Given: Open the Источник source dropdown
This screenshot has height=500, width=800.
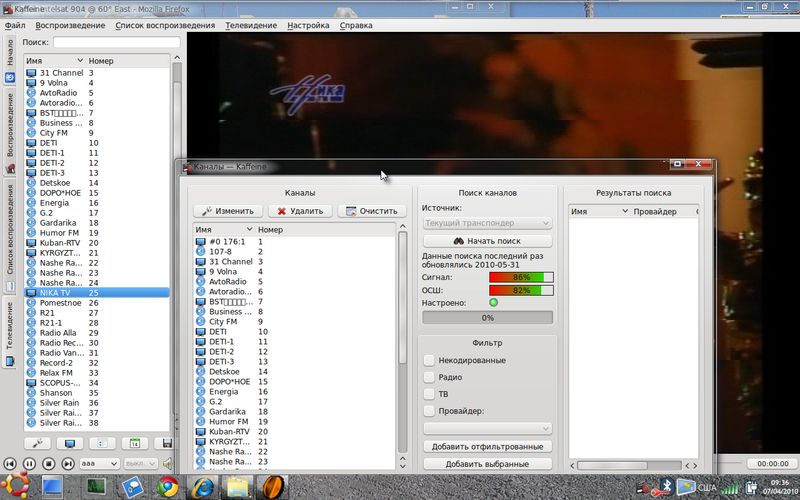Looking at the screenshot, I should (487, 223).
